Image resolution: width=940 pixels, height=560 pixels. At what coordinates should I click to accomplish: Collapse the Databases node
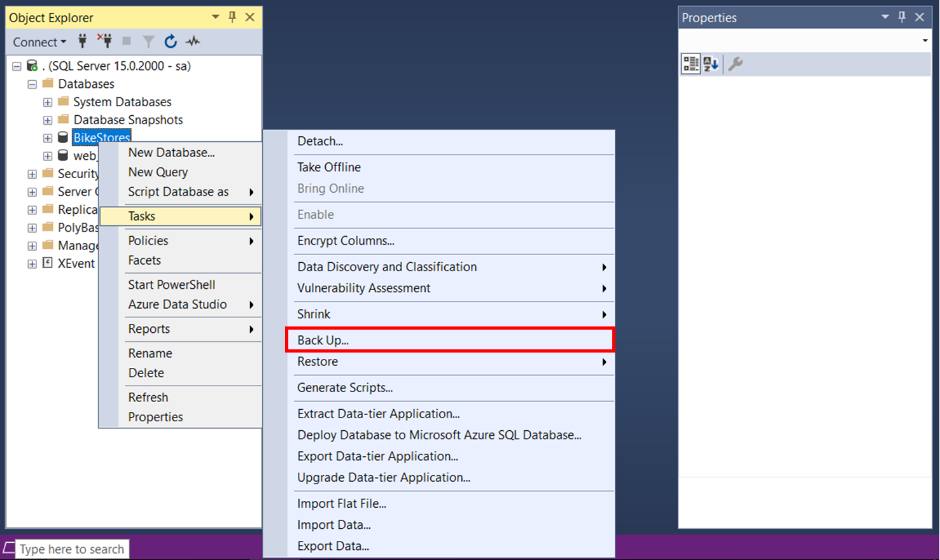coord(32,84)
